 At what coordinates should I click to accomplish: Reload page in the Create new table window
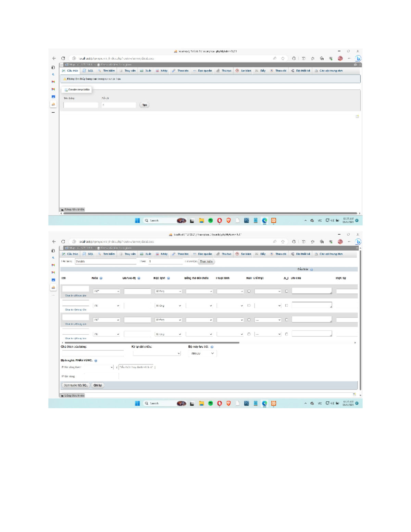63,59
